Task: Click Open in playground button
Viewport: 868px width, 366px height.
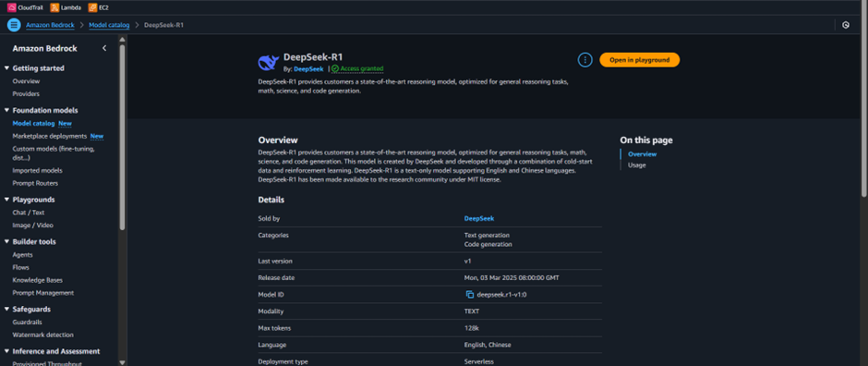Action: [639, 60]
